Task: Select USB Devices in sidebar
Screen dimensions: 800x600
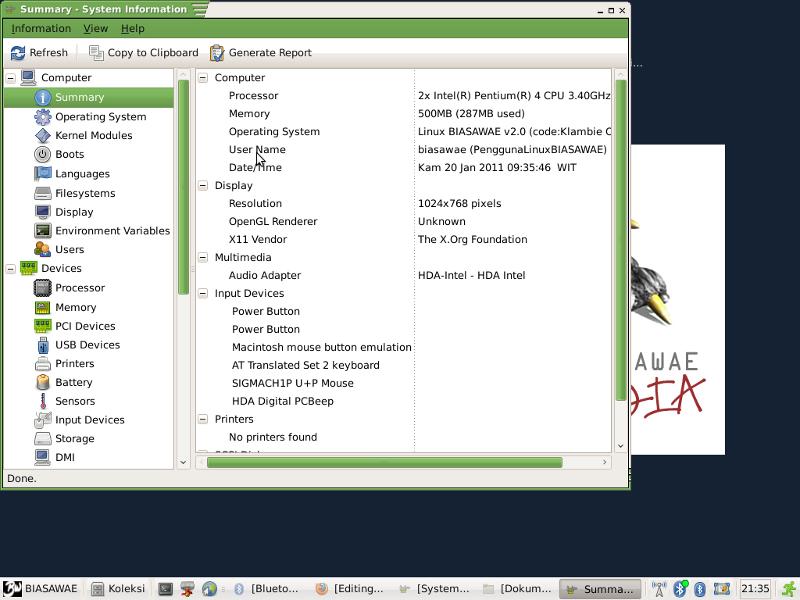Action: (87, 345)
